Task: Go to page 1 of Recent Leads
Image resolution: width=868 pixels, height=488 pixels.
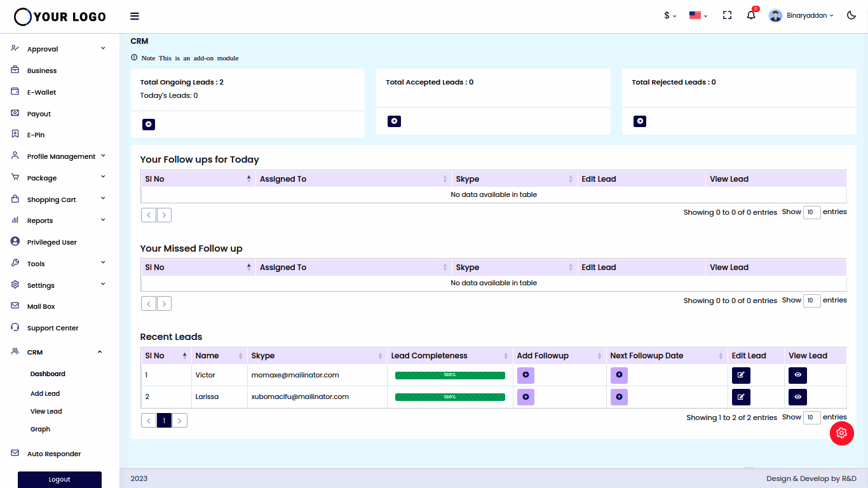Action: (164, 421)
